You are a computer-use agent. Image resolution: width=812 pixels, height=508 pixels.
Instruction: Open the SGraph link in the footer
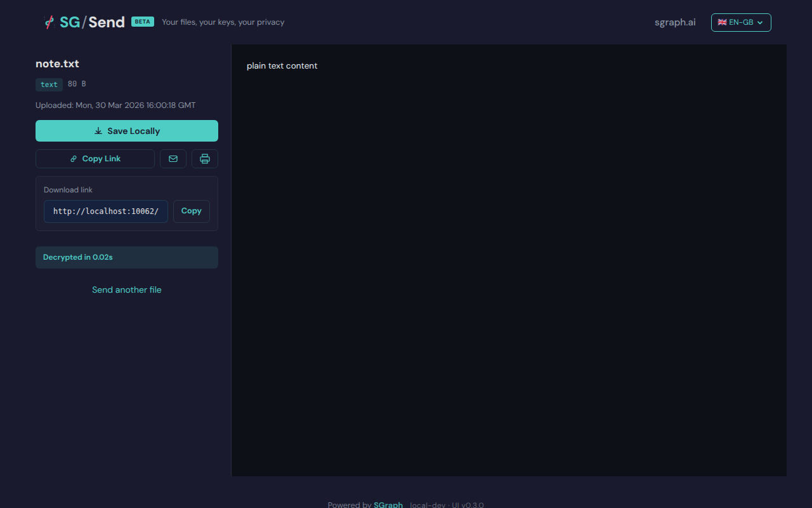pos(388,505)
